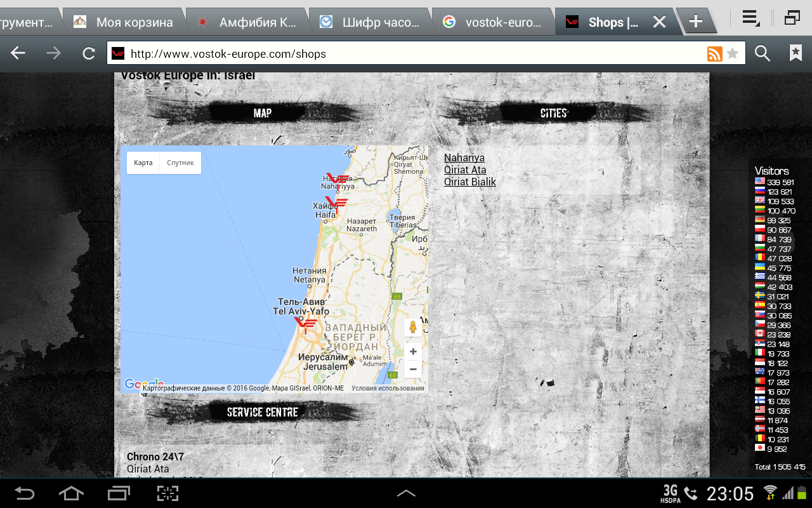
Task: Click the shop marker near Tel Aviv
Action: point(305,324)
